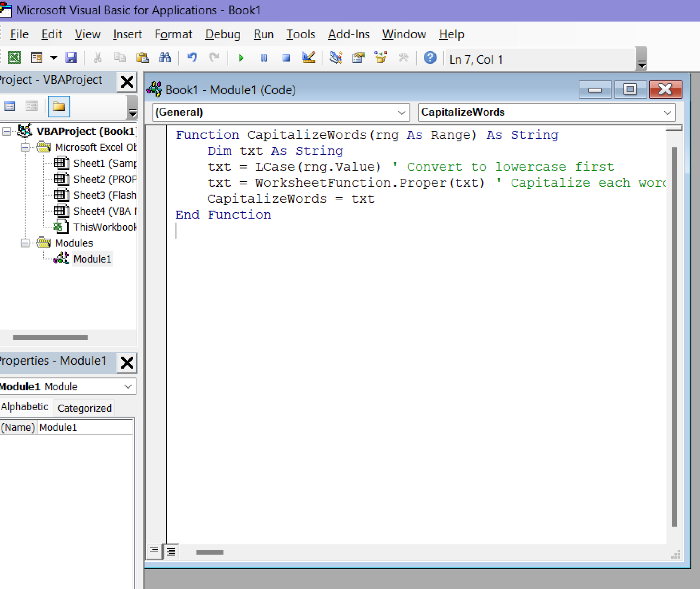Open the (General) object dropdown

point(402,112)
